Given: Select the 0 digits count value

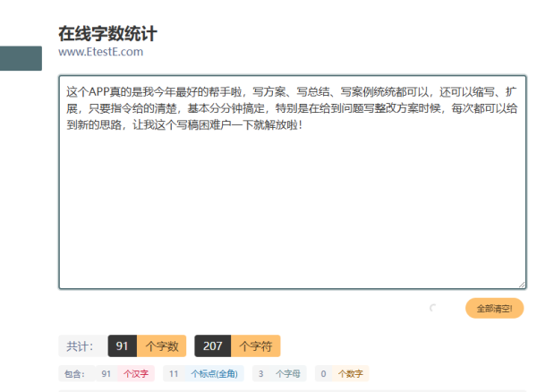Looking at the screenshot, I should coord(323,373).
